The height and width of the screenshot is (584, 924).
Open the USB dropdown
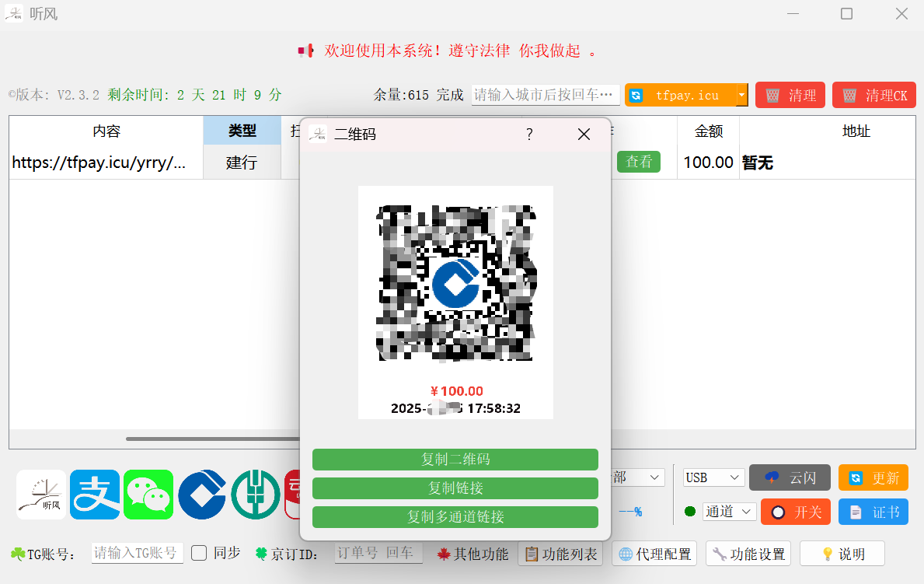713,477
